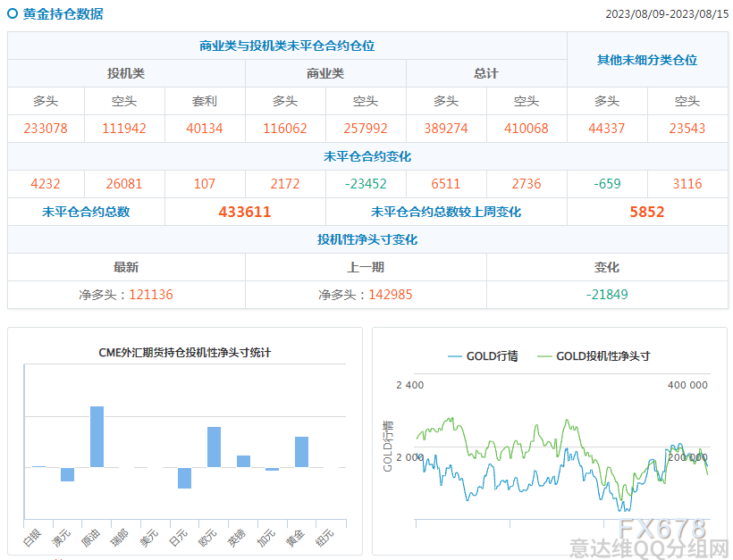
Task: Click the 黄金持仓数据 section title
Action: point(63,14)
